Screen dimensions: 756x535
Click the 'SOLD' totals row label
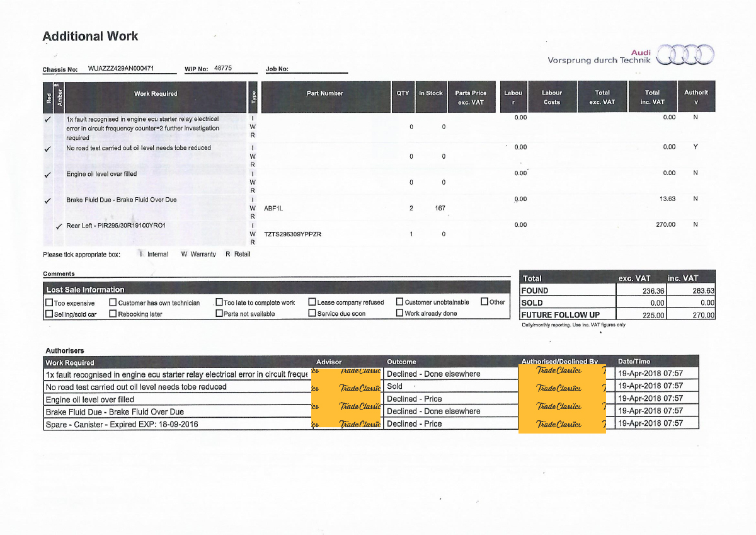pos(532,302)
